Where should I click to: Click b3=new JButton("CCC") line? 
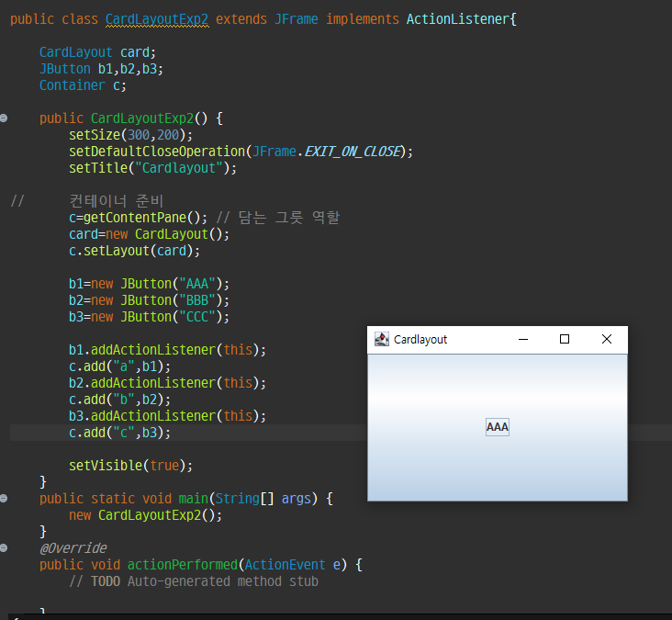149,317
